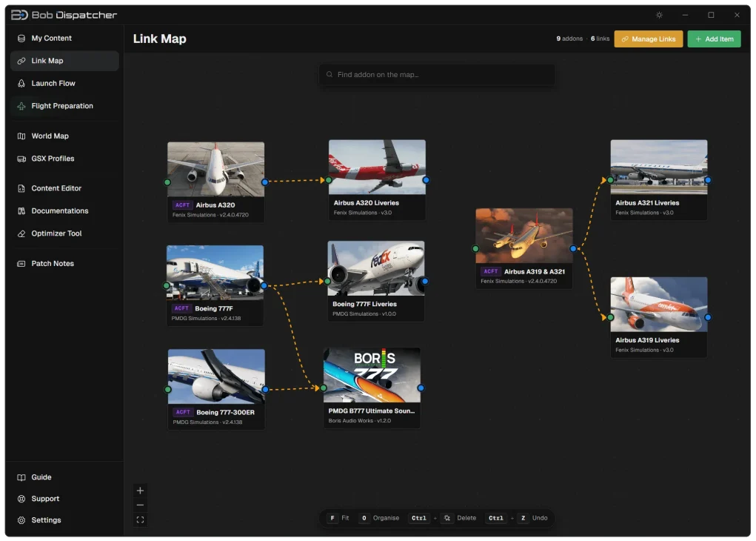Screen dimensions: 756x541
Task: Open Content Editor in the sidebar
Action: tap(64, 188)
